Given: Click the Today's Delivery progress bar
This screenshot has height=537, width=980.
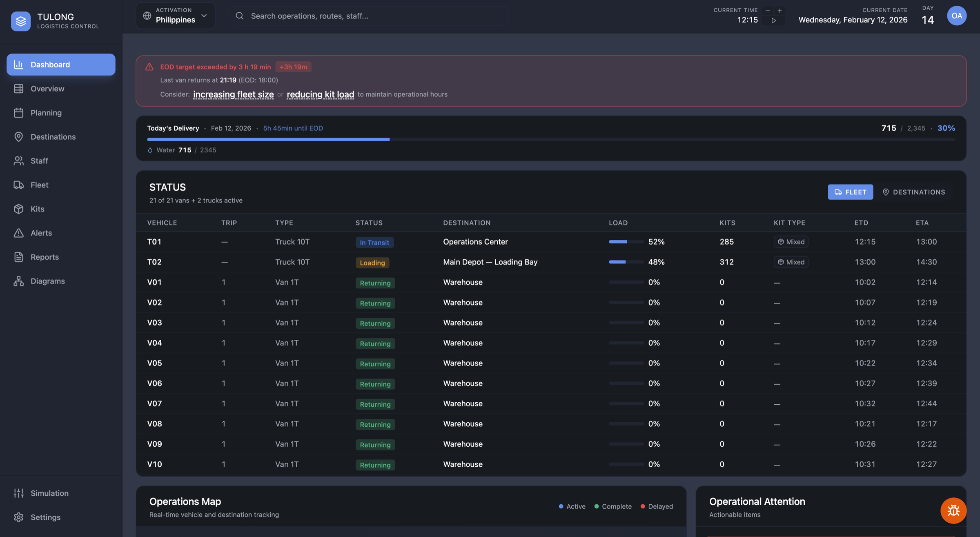Looking at the screenshot, I should click(x=550, y=139).
